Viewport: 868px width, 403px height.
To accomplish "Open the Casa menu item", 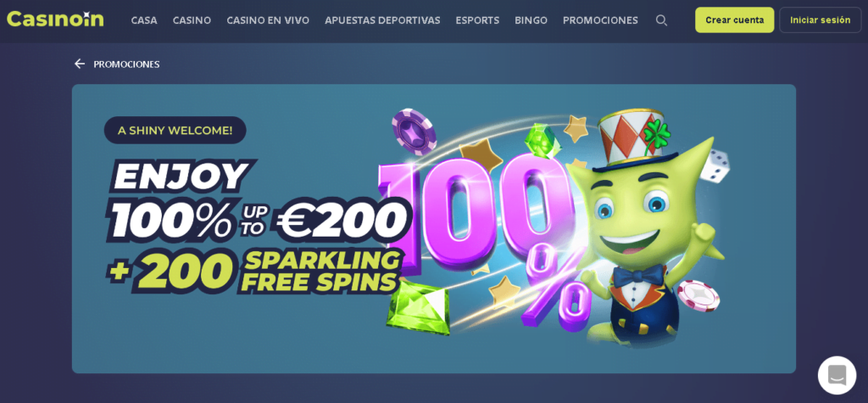I will tap(144, 20).
